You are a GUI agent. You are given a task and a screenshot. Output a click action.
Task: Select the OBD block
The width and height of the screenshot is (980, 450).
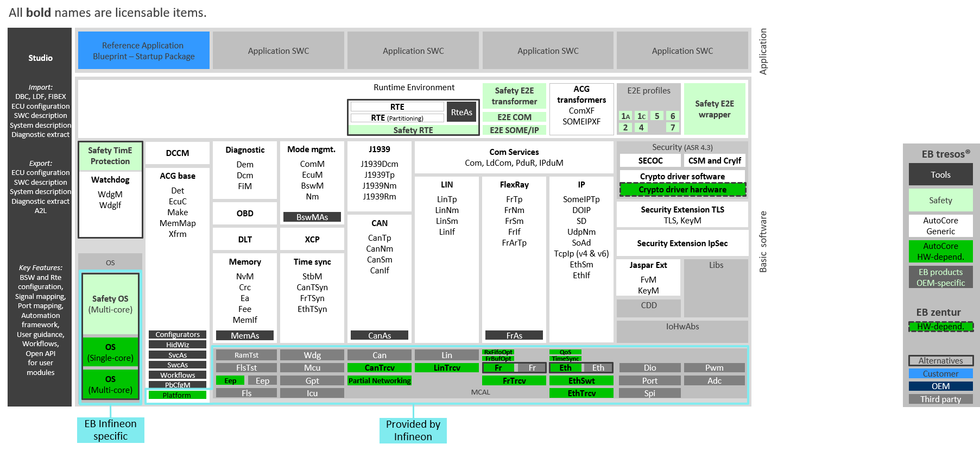tap(245, 214)
